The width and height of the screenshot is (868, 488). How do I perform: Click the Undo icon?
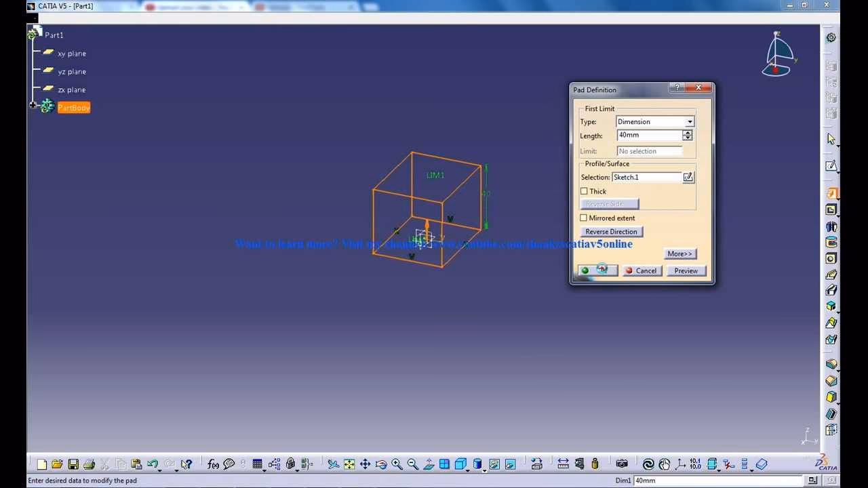tap(153, 464)
